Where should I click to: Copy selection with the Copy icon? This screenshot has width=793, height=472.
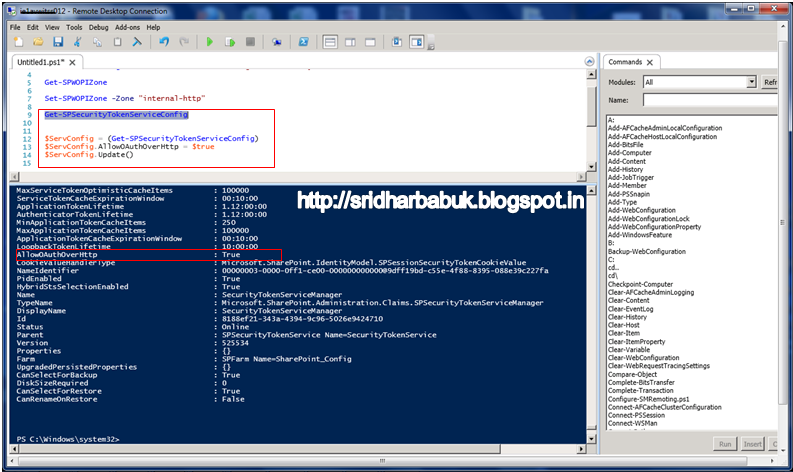coord(97,42)
